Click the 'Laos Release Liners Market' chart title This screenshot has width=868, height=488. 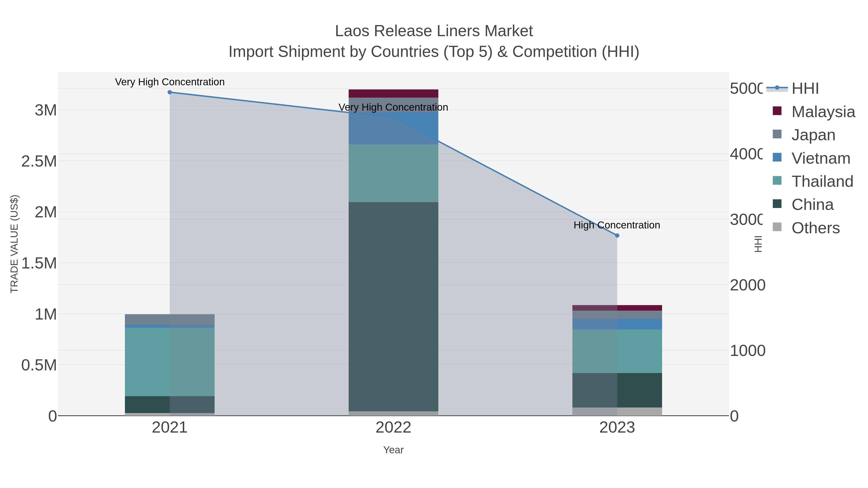coord(434,31)
